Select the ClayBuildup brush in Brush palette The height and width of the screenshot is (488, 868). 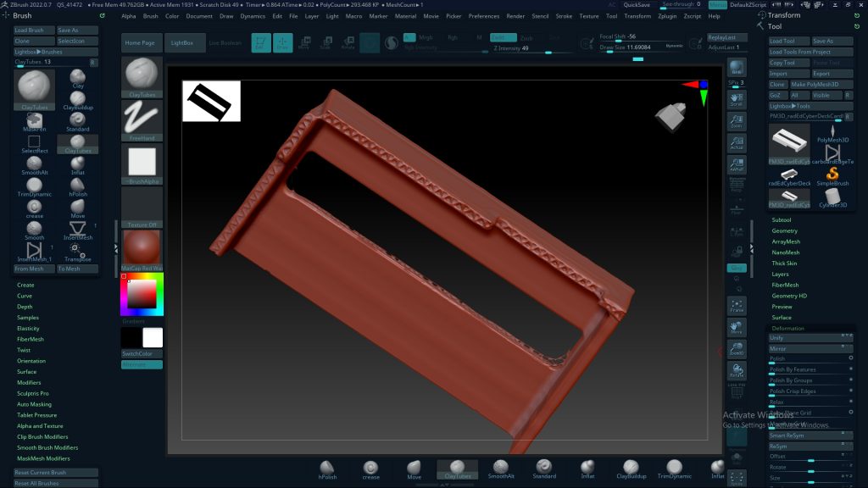[78, 101]
